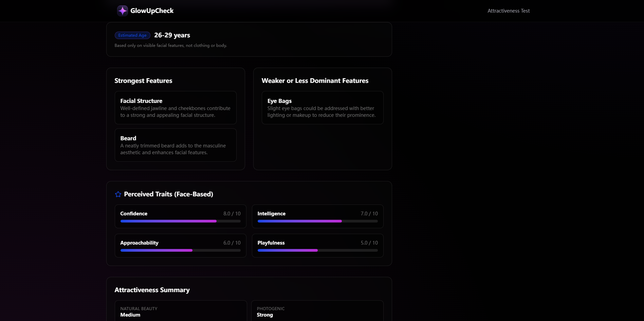Screen dimensions: 644x321
Task: Select the Weaker or Less Dominant Features heading
Action: coord(315,81)
